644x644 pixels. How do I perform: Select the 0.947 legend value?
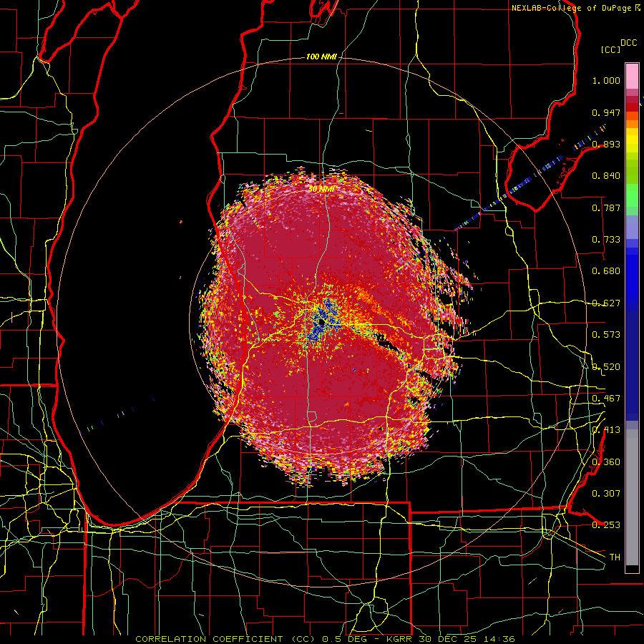coord(606,112)
